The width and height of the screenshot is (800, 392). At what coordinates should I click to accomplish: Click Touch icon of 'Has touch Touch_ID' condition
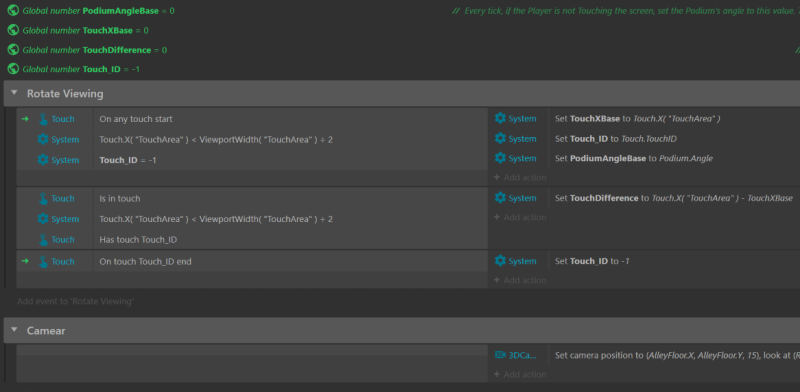(x=43, y=239)
